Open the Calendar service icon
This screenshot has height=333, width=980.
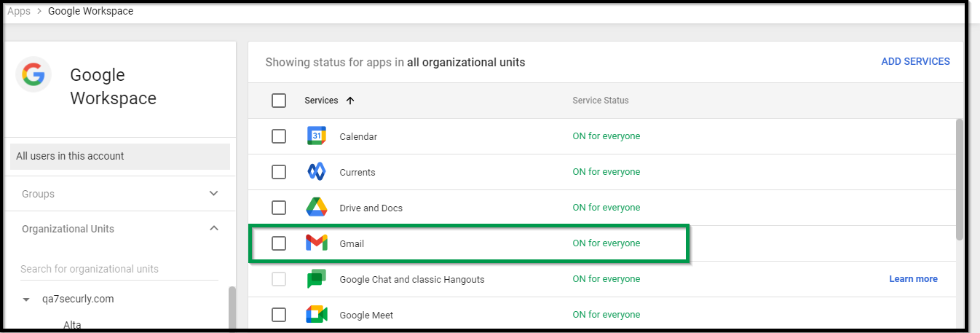316,136
